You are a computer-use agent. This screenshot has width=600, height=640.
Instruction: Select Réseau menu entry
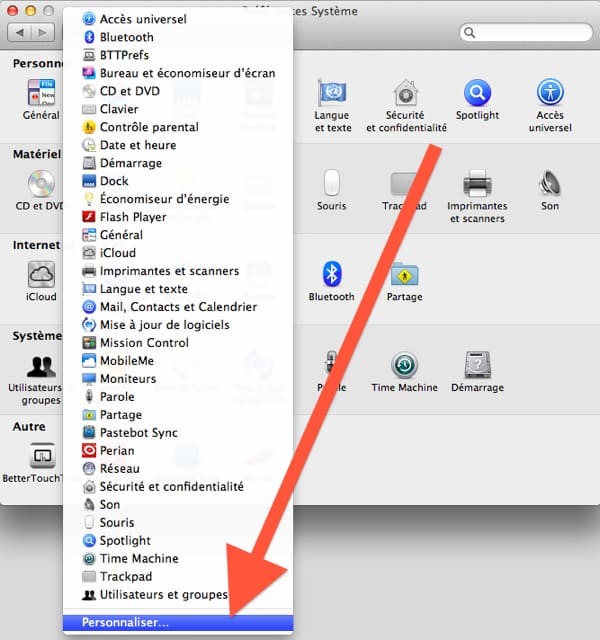(178, 468)
